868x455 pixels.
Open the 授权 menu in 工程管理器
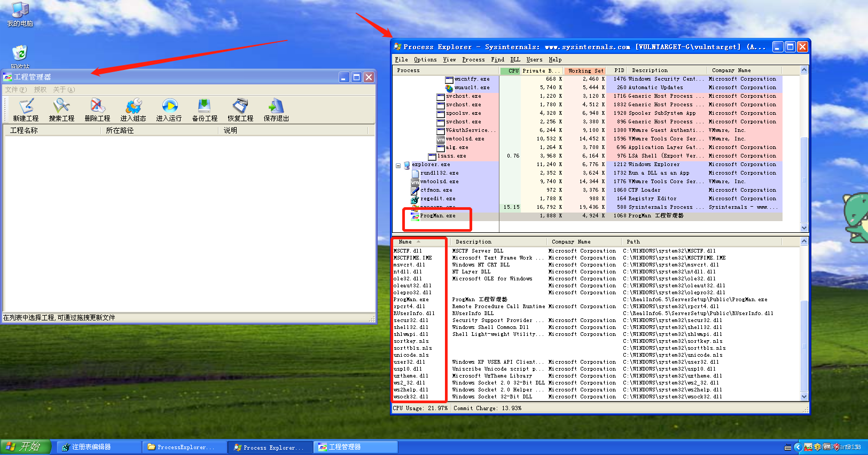tap(40, 90)
